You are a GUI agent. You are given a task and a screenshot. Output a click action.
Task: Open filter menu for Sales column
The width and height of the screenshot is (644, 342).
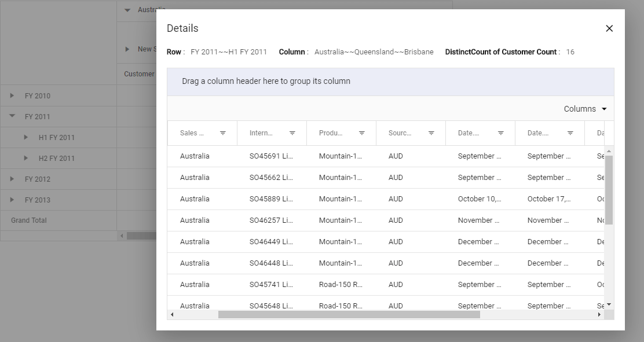(x=223, y=133)
